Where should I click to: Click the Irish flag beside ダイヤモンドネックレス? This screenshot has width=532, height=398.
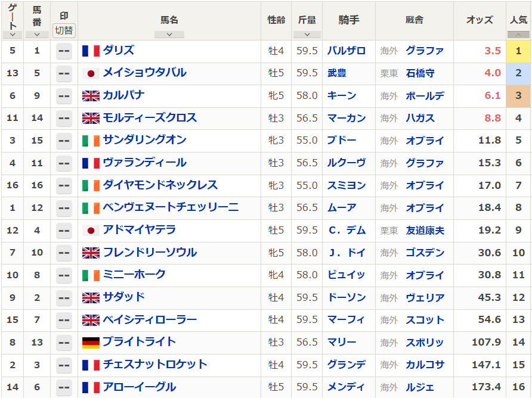point(91,185)
